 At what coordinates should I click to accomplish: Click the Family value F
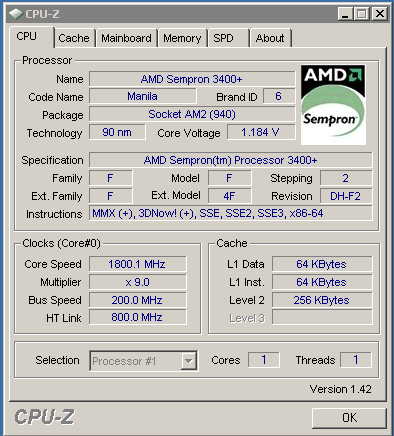(x=111, y=178)
